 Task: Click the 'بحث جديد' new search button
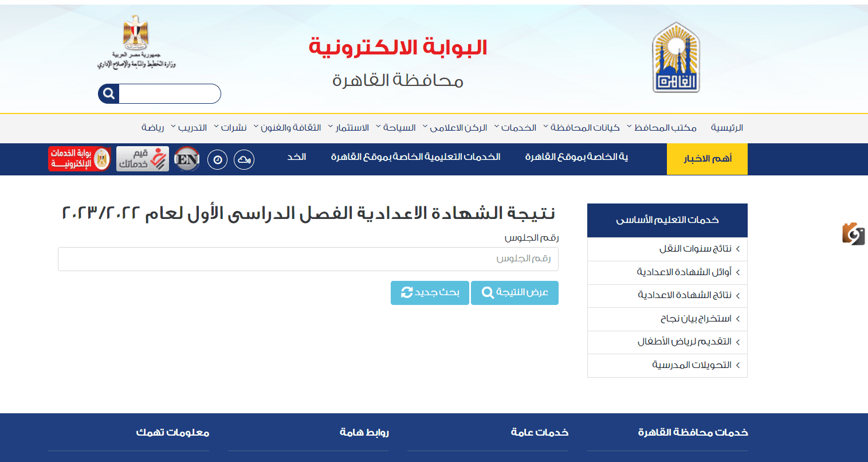430,293
